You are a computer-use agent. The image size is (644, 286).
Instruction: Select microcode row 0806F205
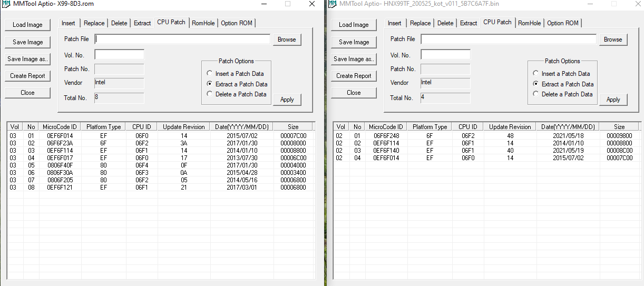[161, 180]
